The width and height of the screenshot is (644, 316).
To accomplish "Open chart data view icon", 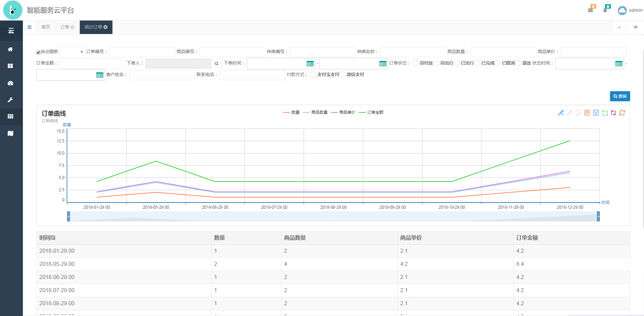I will (x=587, y=113).
